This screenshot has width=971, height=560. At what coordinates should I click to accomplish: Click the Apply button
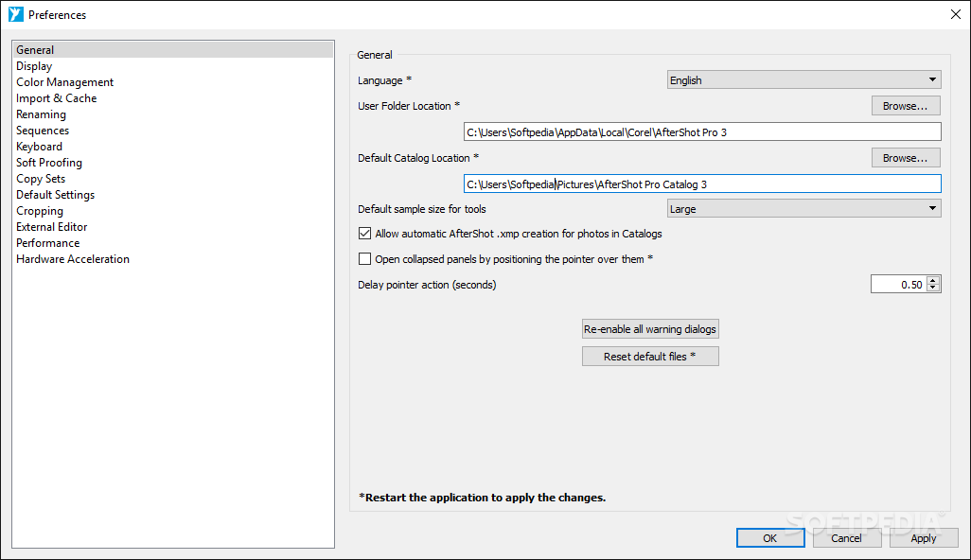click(x=924, y=537)
